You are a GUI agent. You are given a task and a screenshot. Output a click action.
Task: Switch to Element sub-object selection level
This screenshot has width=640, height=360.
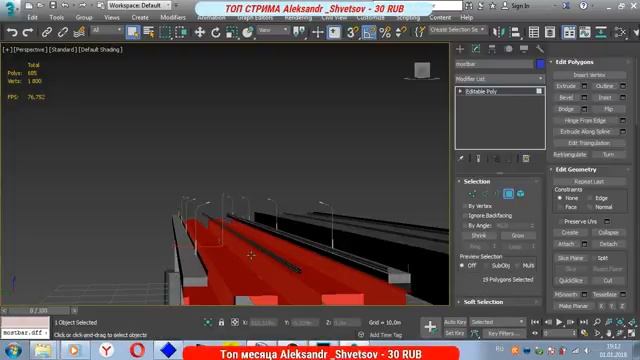521,194
